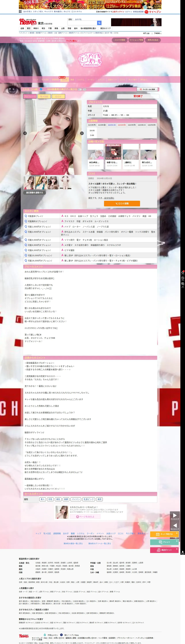Open the 写メ日記 tab above photo
The height and width of the screenshot is (644, 185).
click(44, 96)
